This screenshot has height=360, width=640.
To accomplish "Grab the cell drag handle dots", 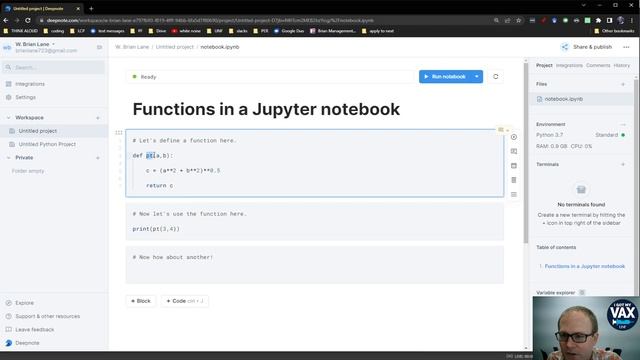I will [119, 132].
